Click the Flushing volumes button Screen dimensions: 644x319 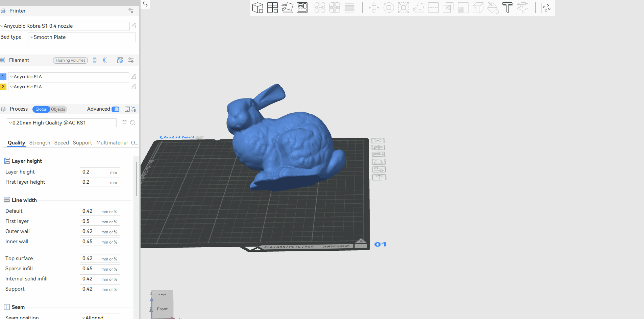[x=70, y=60]
